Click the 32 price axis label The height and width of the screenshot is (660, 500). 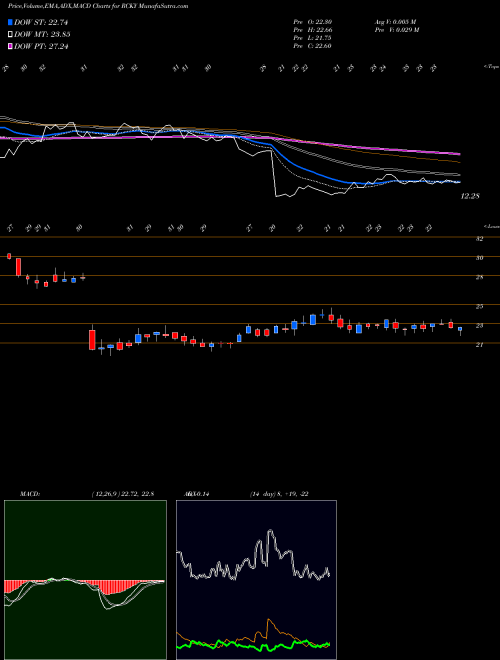[x=479, y=239]
